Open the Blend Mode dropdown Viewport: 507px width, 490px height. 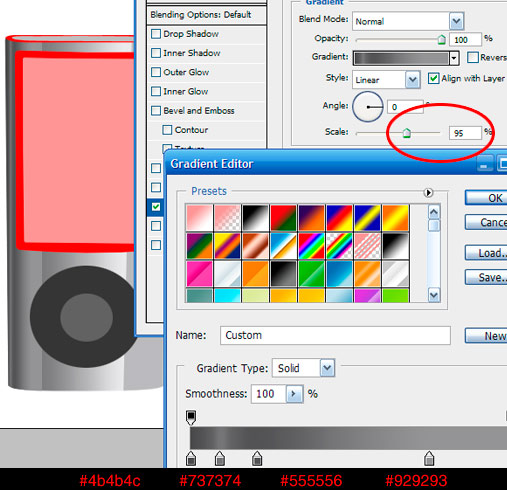pyautogui.click(x=456, y=22)
